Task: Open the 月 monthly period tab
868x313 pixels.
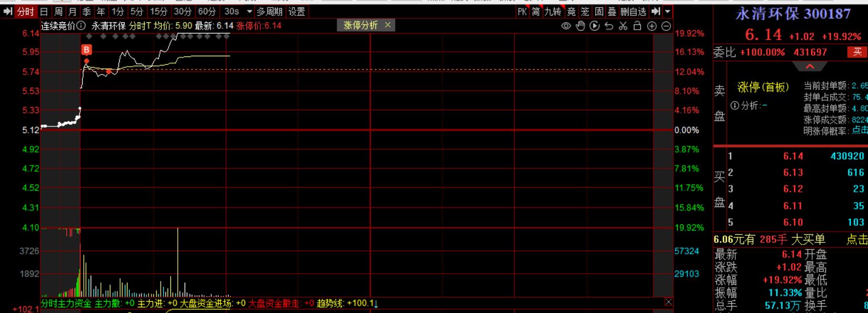Action: coord(72,11)
